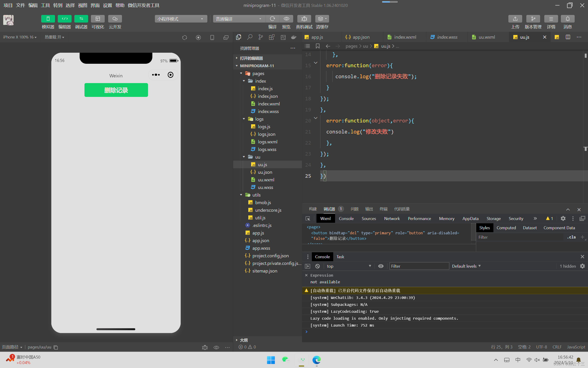Open the 普通编译 compile mode dropdown
The width and height of the screenshot is (588, 368).
239,19
